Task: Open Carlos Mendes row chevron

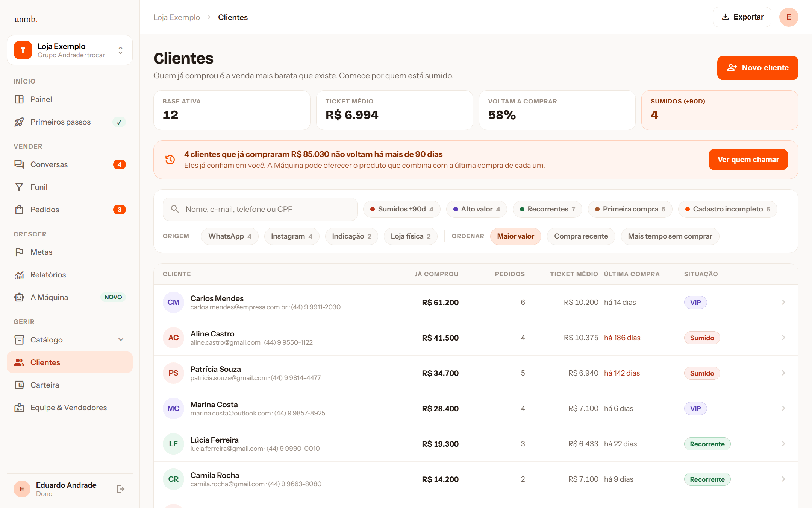Action: [783, 302]
